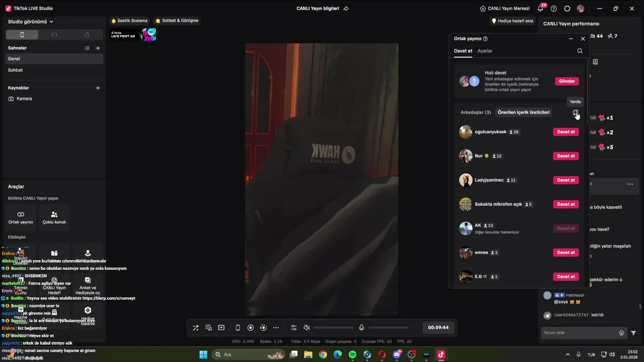Open Spotify from the taskbar
Screen dimensions: 644x362
(353, 354)
